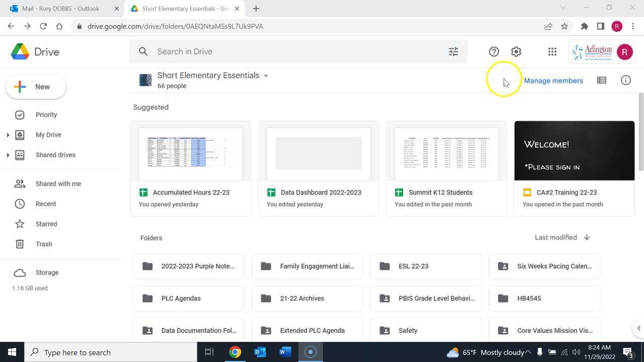This screenshot has height=362, width=644.
Task: Bookmark this page with star icon
Action: click(565, 26)
